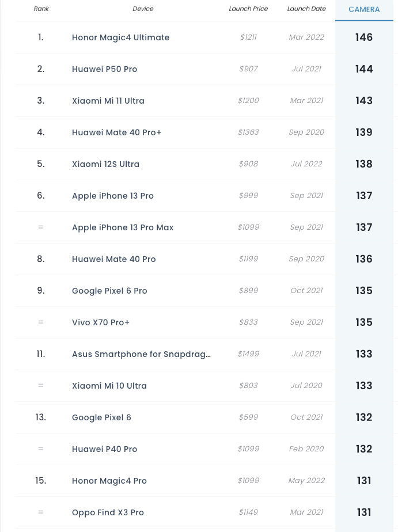Click camera score 146 for Honor Magic4 Ultimate
398x532 pixels.
point(364,37)
